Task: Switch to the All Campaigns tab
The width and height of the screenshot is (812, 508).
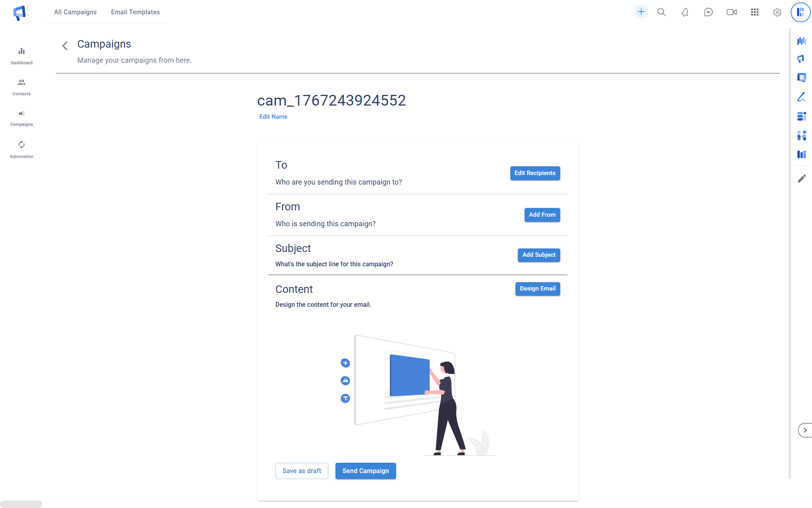Action: [75, 12]
